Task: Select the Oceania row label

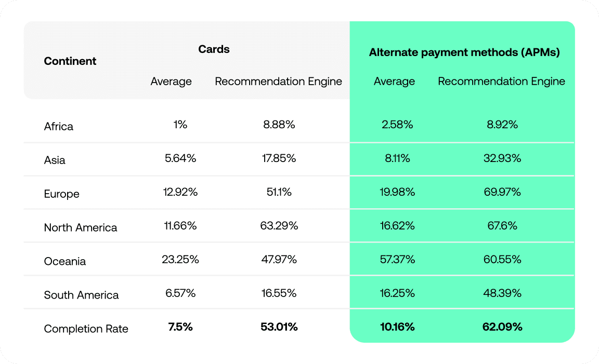Action: [65, 262]
